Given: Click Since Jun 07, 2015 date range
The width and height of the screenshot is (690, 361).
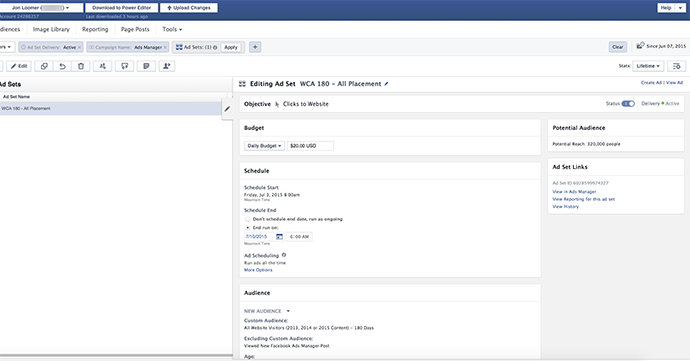Looking at the screenshot, I should pyautogui.click(x=666, y=46).
